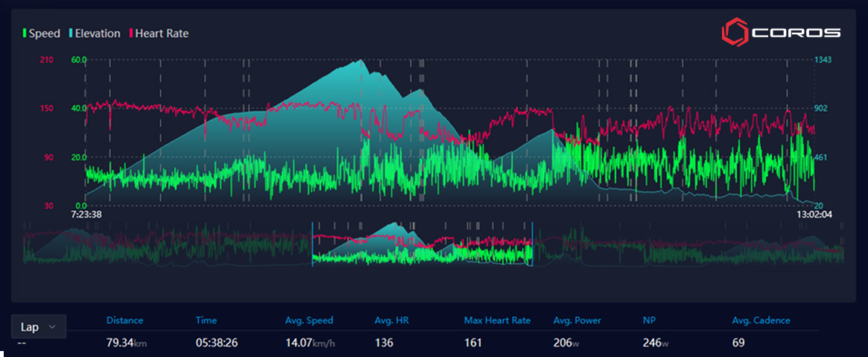Click the 136 average HR value

click(384, 343)
